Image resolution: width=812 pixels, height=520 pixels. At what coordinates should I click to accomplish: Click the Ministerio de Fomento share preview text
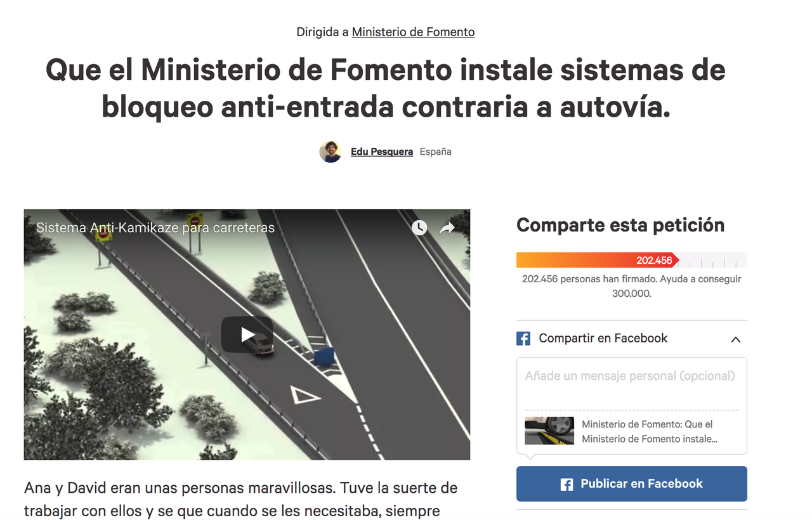coord(650,431)
